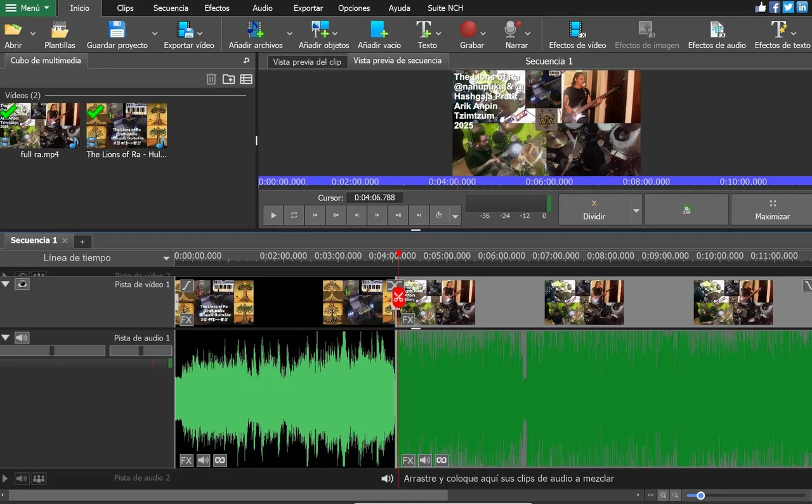The image size is (812, 504).
Task: Switch to Vista previa del clip tab
Action: coord(307,61)
